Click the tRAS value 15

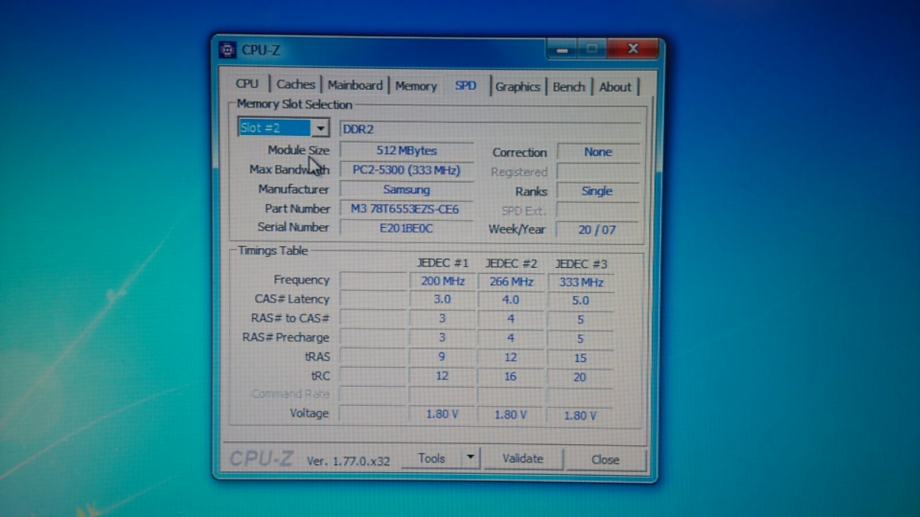pyautogui.click(x=580, y=358)
